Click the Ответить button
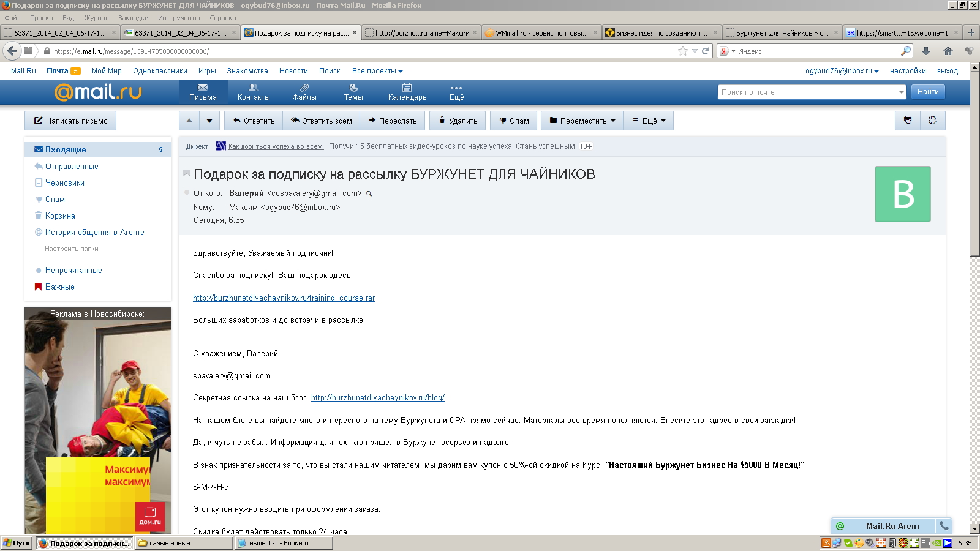 tap(254, 121)
